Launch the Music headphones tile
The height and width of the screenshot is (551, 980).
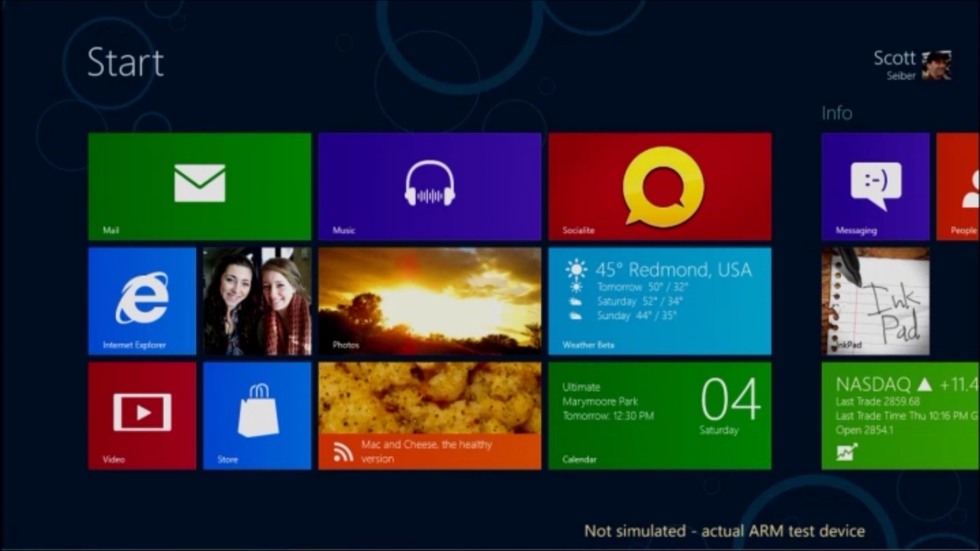pyautogui.click(x=430, y=186)
